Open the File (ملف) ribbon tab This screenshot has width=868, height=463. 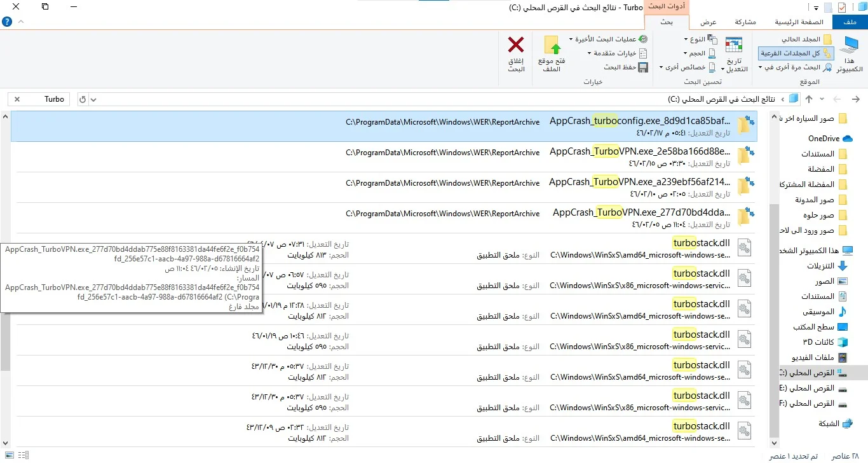[850, 22]
